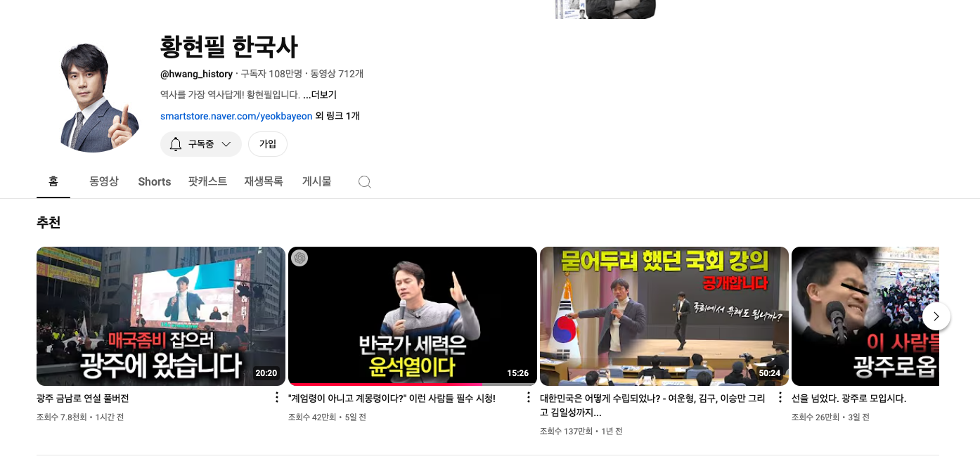Viewport: 980px width, 466px height.
Task: Expand 외 링크 1개 to view more links
Action: 337,116
